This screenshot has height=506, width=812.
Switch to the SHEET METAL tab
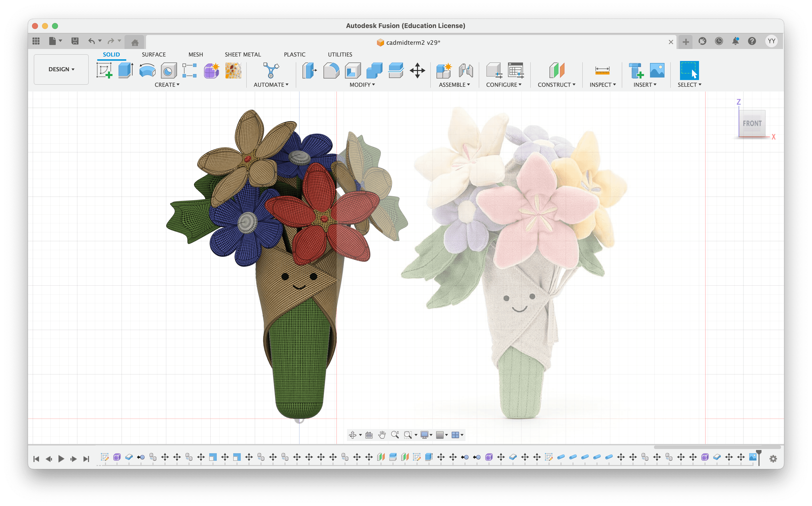tap(242, 54)
